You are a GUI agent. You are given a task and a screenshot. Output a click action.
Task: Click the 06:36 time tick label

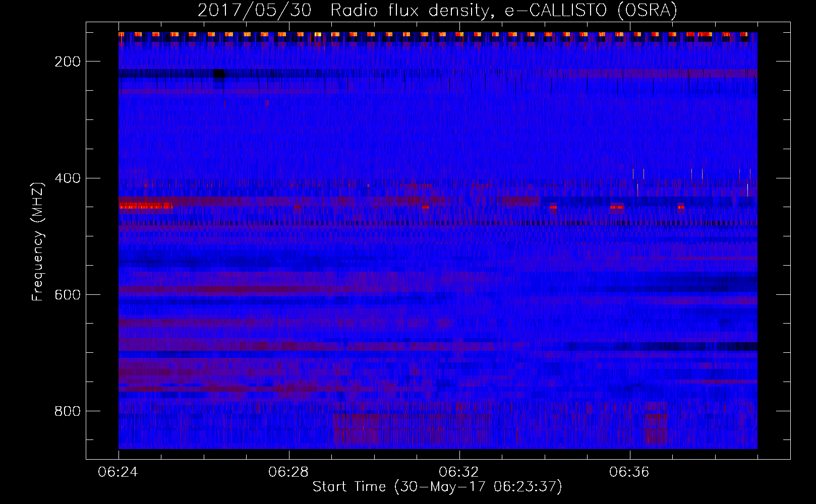coord(629,472)
